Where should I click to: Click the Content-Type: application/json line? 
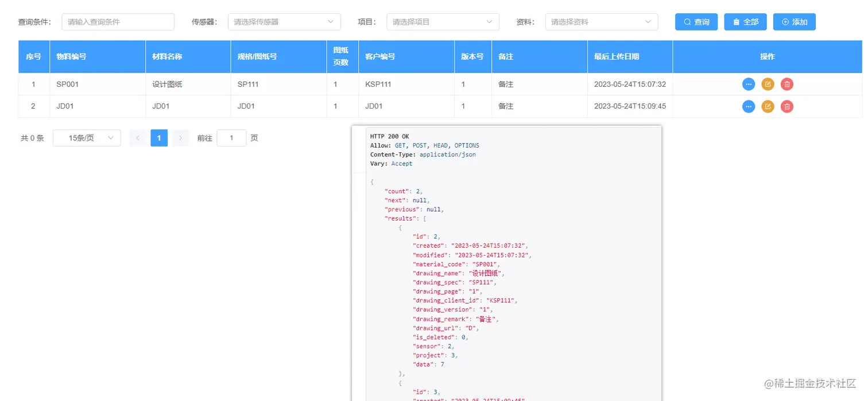[423, 155]
